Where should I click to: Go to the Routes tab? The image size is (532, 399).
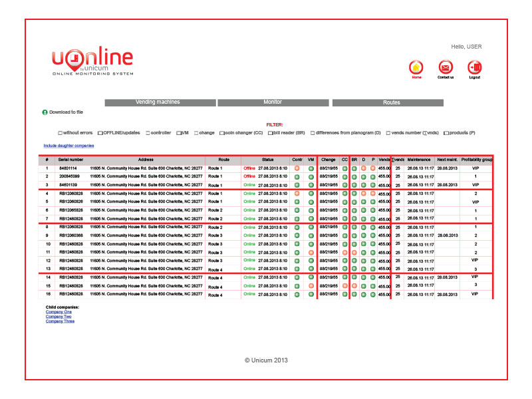point(388,102)
